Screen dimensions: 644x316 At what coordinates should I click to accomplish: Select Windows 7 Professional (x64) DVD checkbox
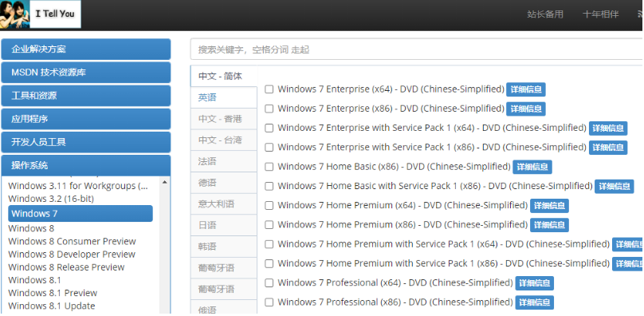pos(269,283)
